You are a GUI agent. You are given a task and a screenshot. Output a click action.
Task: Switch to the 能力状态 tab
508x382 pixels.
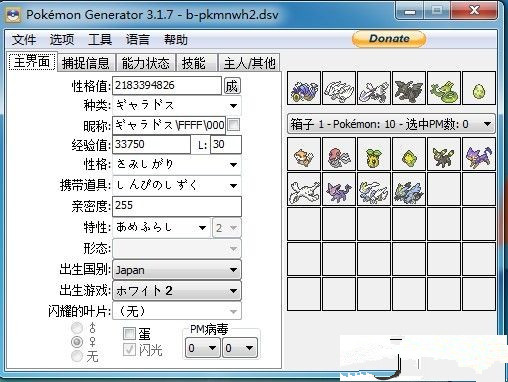pos(146,63)
